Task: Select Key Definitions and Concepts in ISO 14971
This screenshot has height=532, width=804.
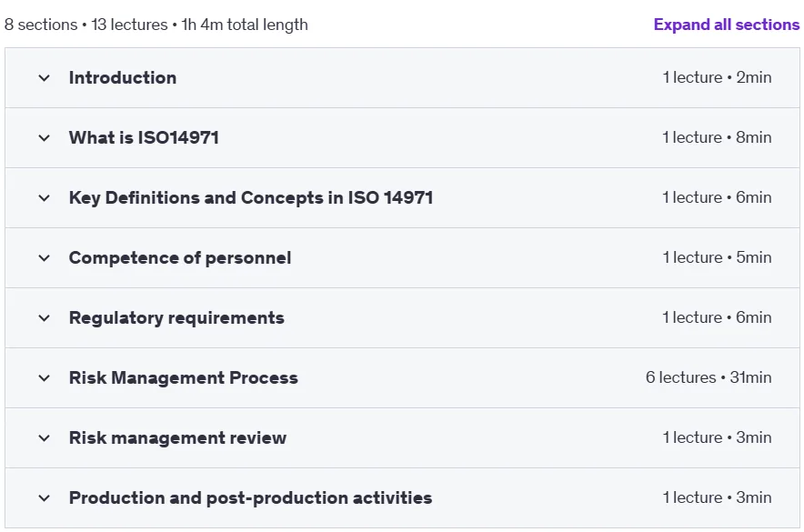Action: 251,198
